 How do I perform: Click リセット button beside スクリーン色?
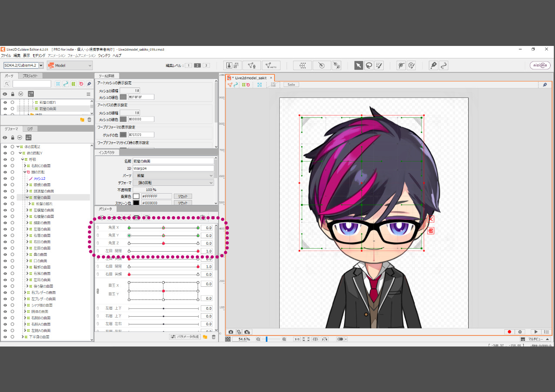coord(183,203)
